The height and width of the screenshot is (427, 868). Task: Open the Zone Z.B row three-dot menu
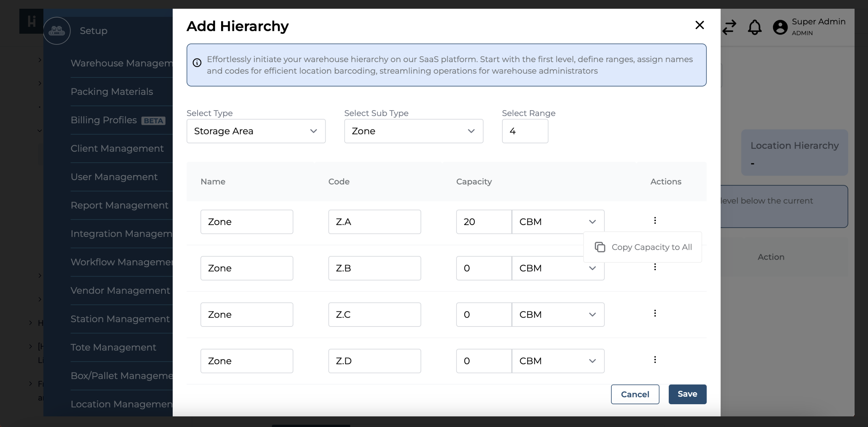[x=655, y=267]
